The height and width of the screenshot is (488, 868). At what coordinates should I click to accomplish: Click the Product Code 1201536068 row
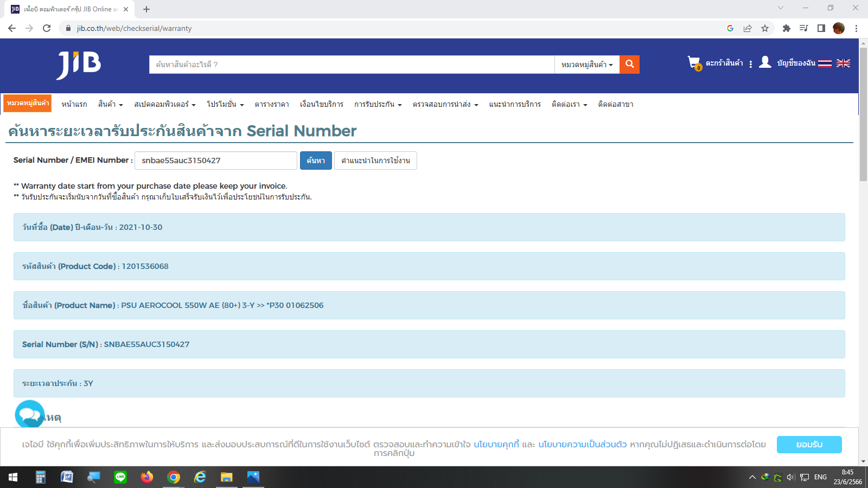point(429,266)
